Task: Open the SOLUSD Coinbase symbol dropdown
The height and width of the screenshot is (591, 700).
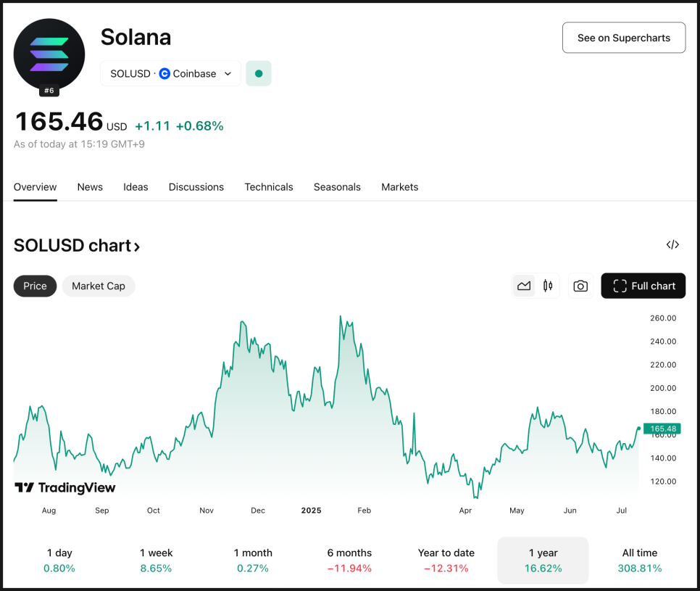Action: [170, 73]
